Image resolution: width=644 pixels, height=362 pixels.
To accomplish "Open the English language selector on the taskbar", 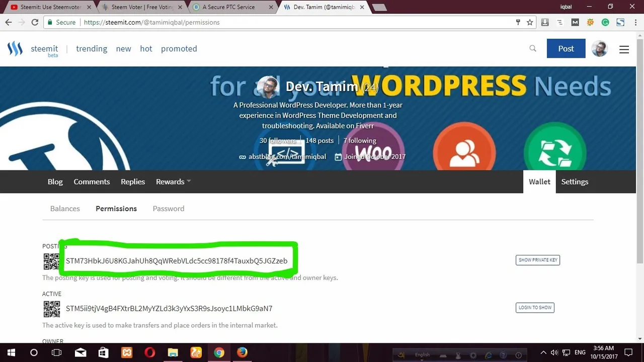I will point(423,354).
